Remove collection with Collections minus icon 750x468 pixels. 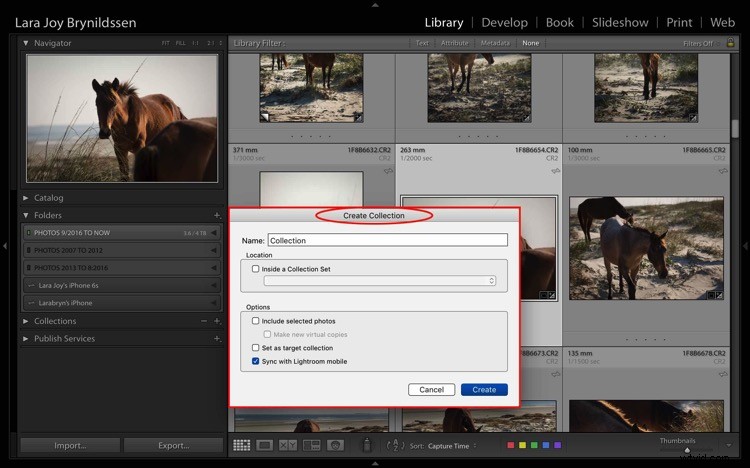[204, 321]
